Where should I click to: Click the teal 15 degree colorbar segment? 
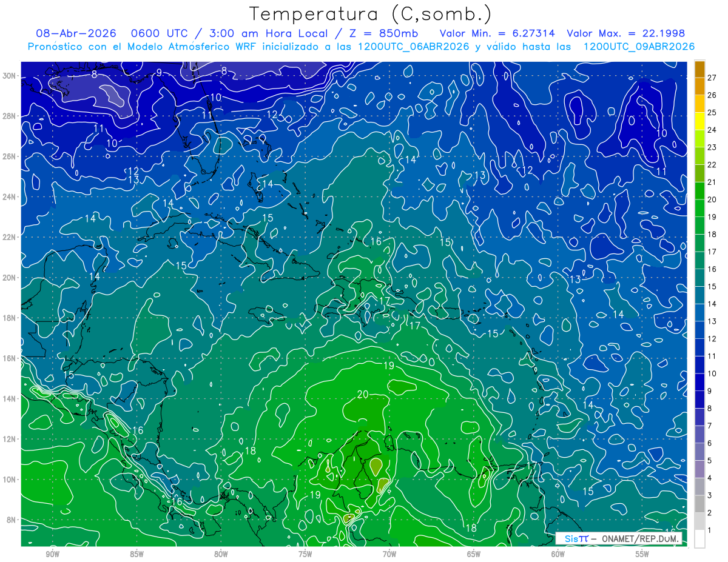point(699,278)
